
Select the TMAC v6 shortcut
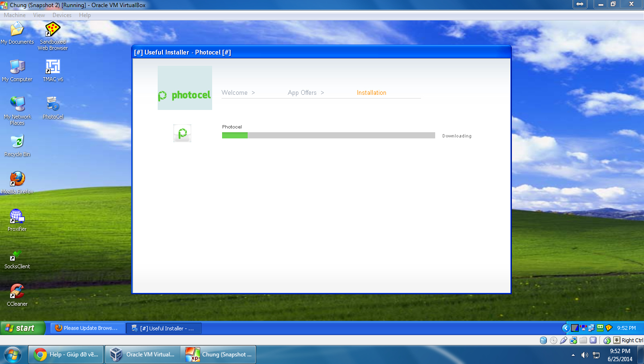(x=53, y=71)
